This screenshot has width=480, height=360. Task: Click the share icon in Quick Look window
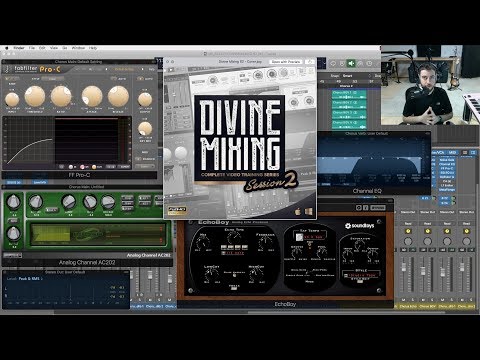tap(310, 62)
